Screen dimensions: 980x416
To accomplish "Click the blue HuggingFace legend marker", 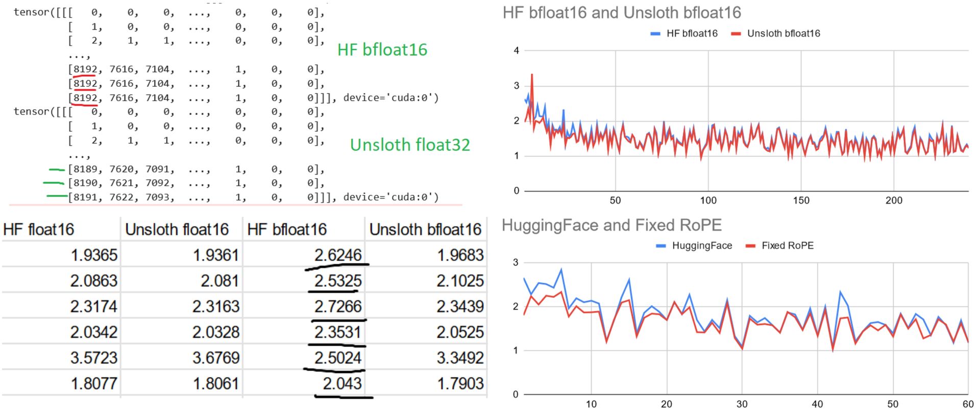I will pyautogui.click(x=661, y=246).
